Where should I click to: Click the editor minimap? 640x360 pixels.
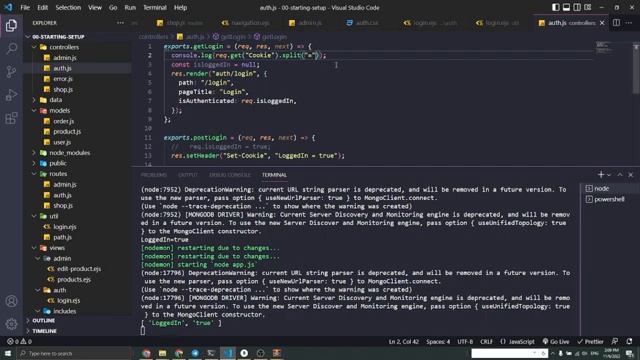point(604,47)
